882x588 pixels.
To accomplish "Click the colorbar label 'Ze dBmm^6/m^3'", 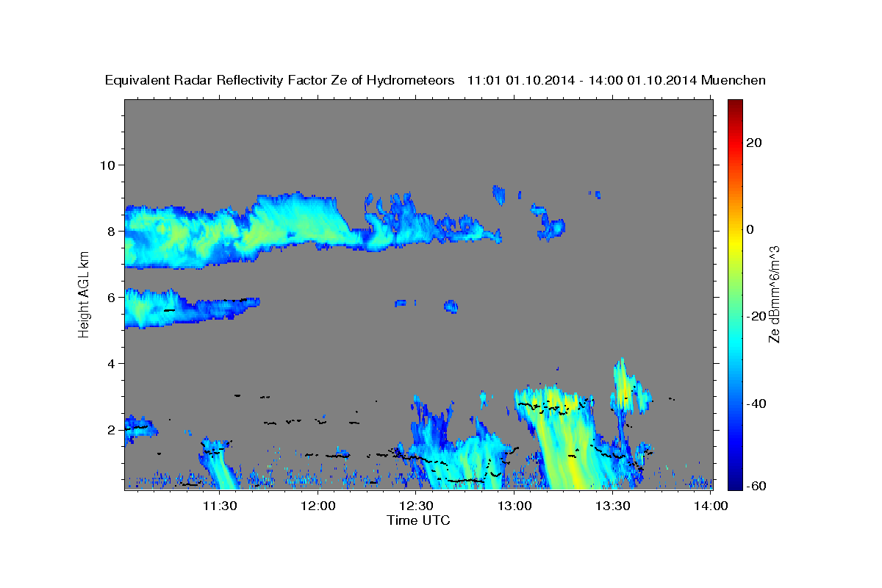I will click(x=774, y=294).
